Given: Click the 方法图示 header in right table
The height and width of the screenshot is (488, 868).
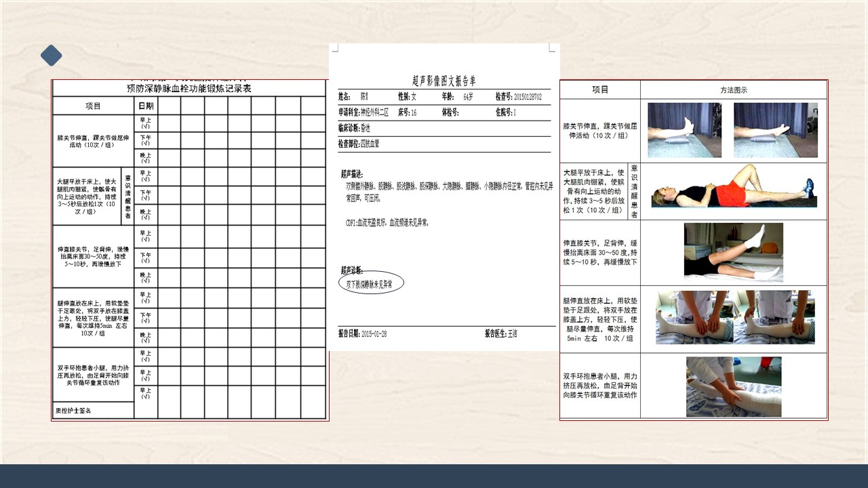Looking at the screenshot, I should [x=734, y=90].
